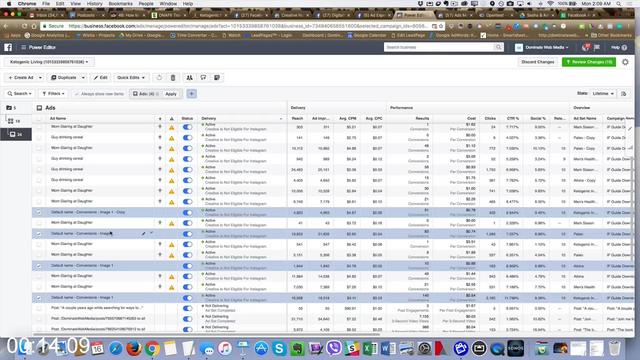Toggle status switch on the hovered ad row
This screenshot has height=360, width=640.
[x=187, y=234]
